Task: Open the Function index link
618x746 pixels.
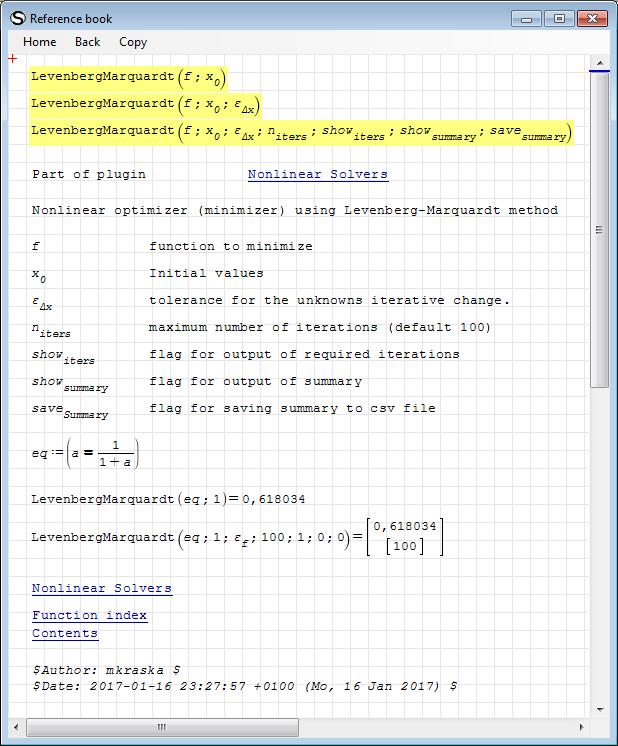Action: (90, 615)
